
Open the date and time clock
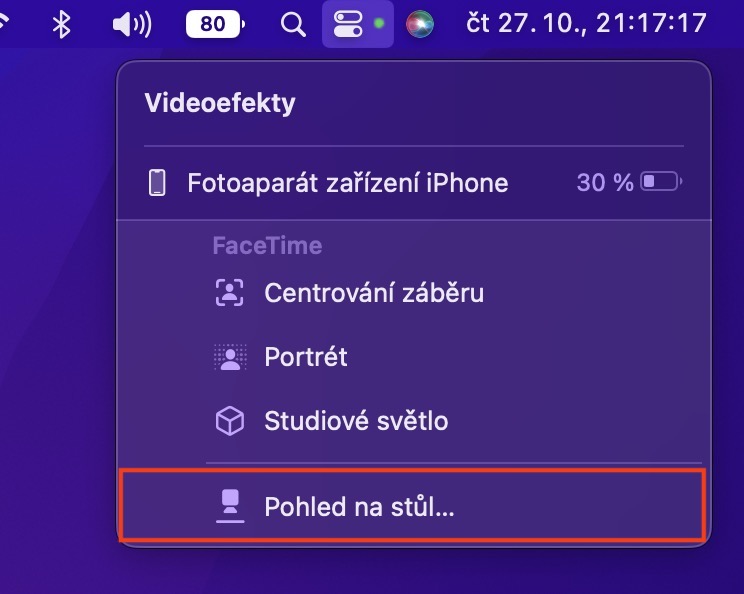[x=586, y=24]
